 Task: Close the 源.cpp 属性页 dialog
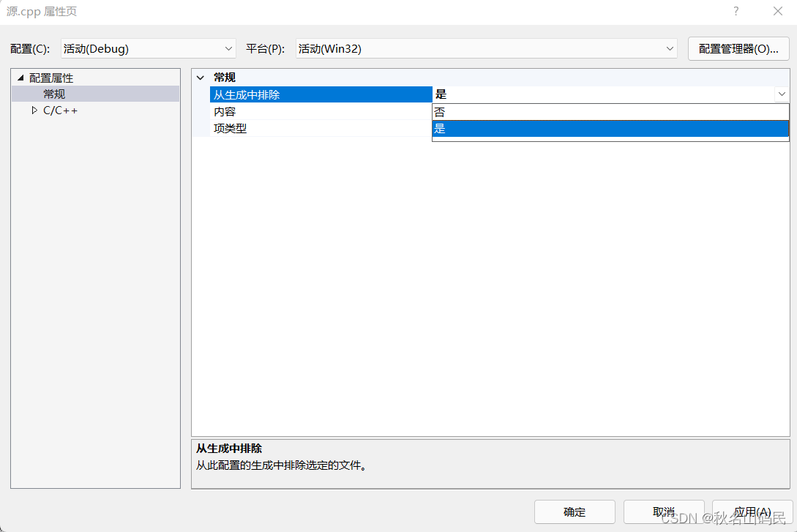777,11
